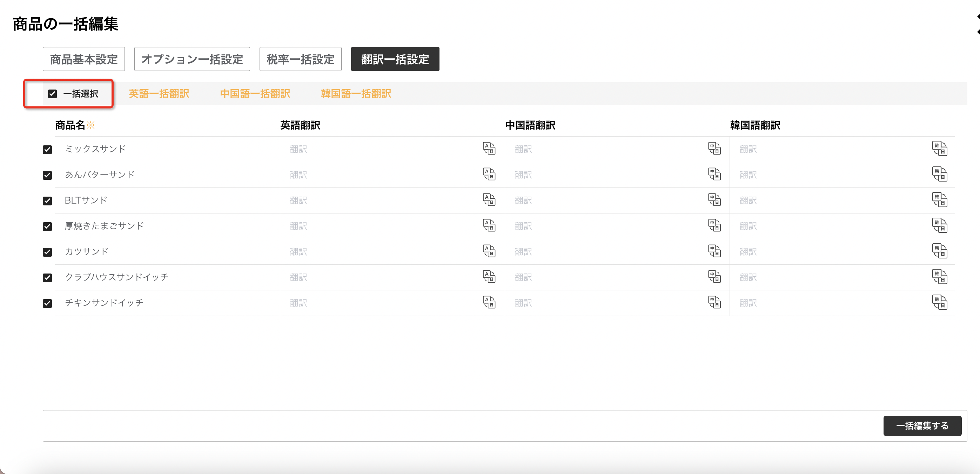
Task: Click the 中国語翻訳 column header
Action: pos(530,125)
